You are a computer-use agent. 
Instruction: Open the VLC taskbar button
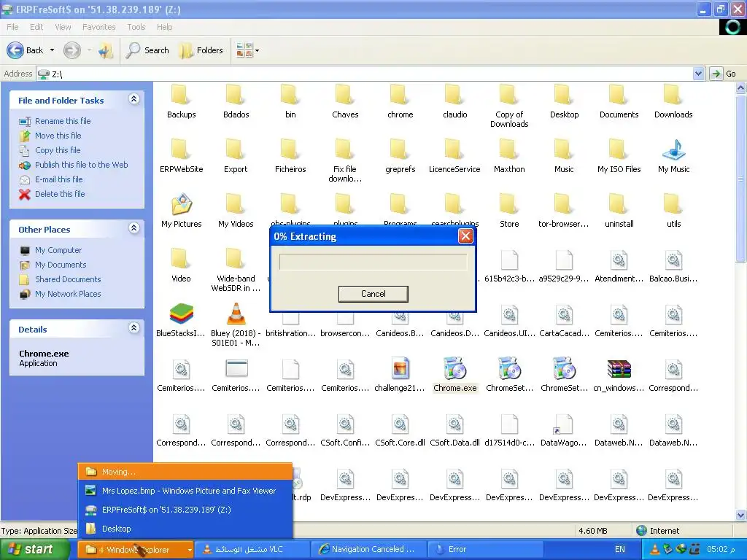pyautogui.click(x=252, y=550)
